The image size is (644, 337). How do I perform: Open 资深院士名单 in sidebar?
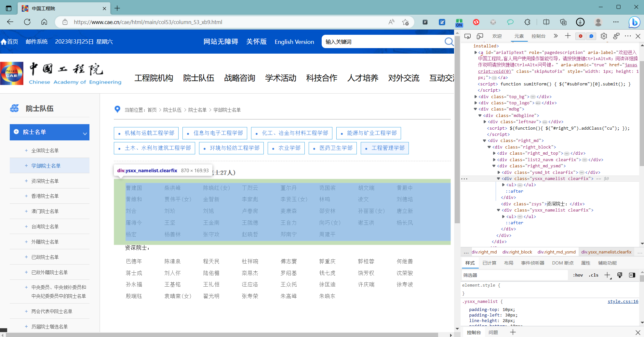point(45,181)
